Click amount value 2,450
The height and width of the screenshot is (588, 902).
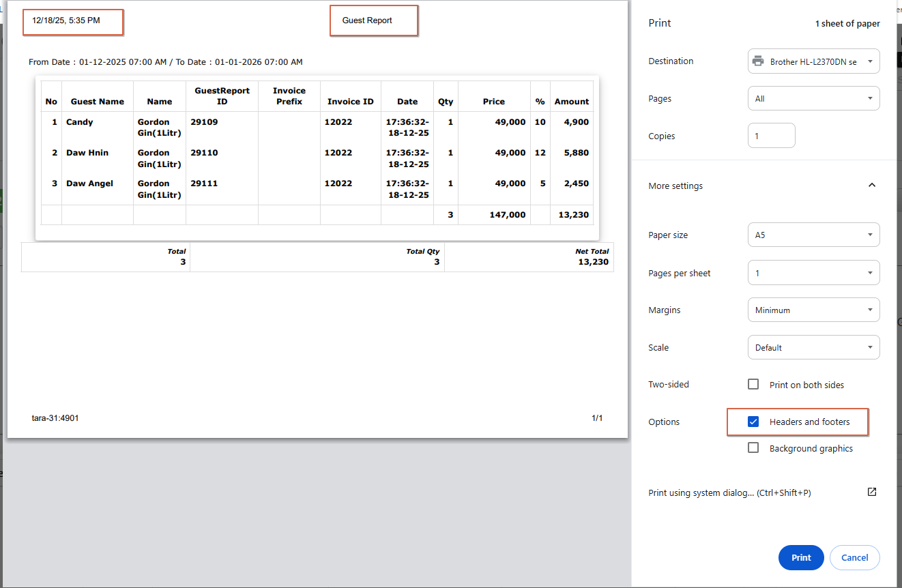point(577,183)
